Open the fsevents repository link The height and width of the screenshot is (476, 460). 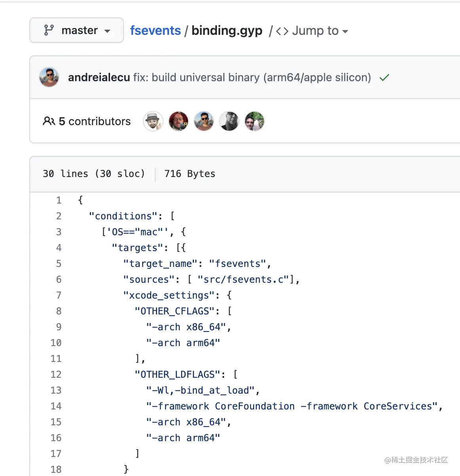click(155, 30)
